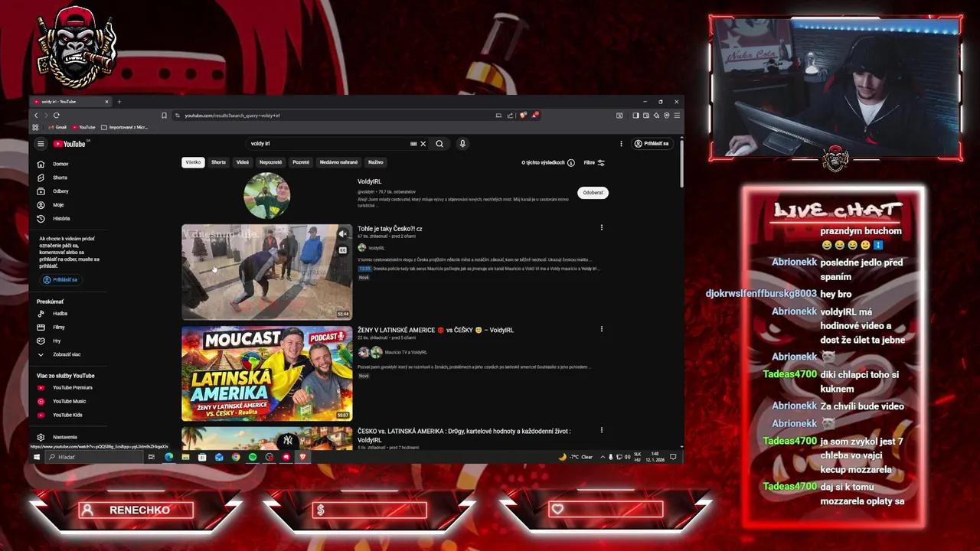Click Prihlásiť sa in the header
The width and height of the screenshot is (980, 551).
click(x=652, y=144)
